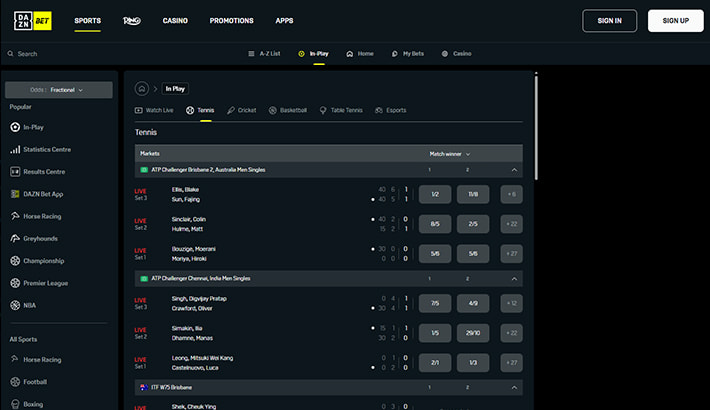Select 1/2 odds for Ellis, Blake
This screenshot has width=710, height=410.
[435, 194]
